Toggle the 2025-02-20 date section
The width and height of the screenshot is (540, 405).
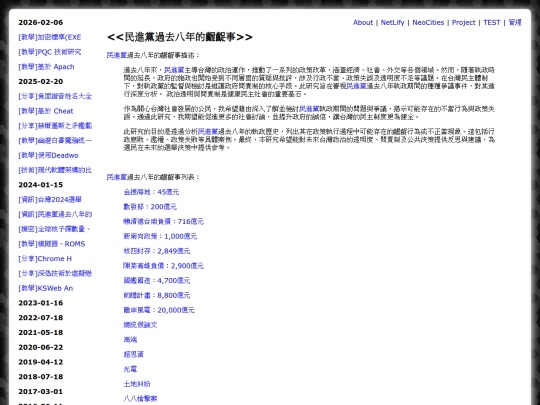coord(41,82)
